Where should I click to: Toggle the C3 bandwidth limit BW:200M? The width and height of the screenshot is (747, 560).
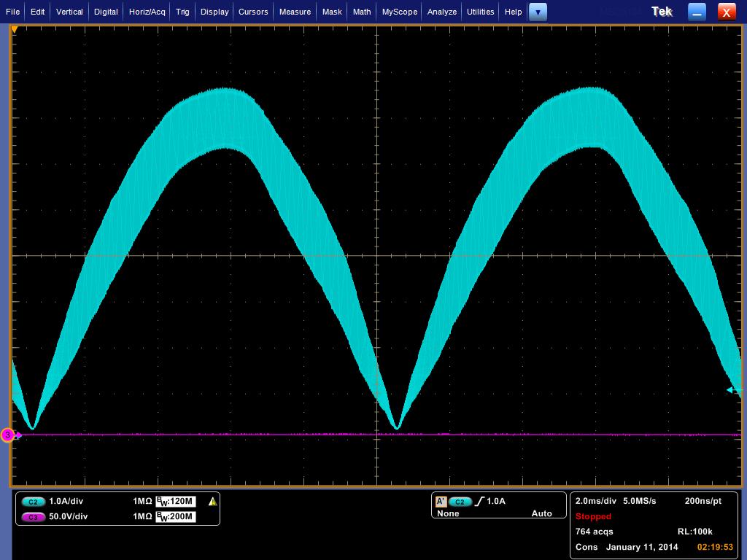click(176, 517)
